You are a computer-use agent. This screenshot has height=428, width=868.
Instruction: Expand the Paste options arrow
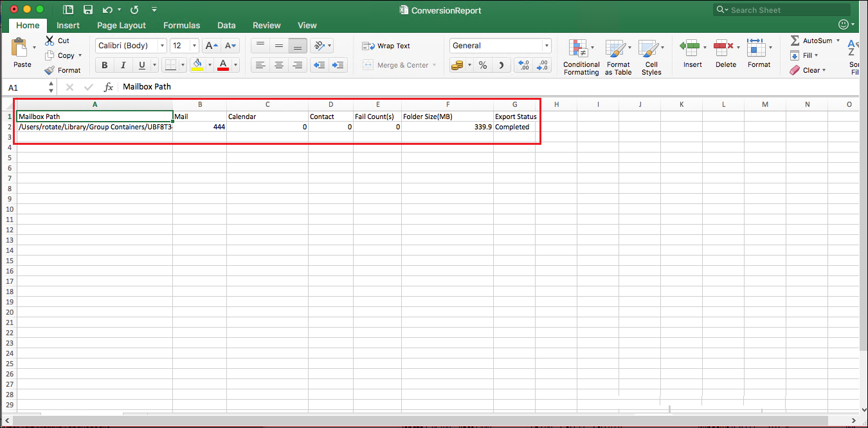(x=34, y=48)
